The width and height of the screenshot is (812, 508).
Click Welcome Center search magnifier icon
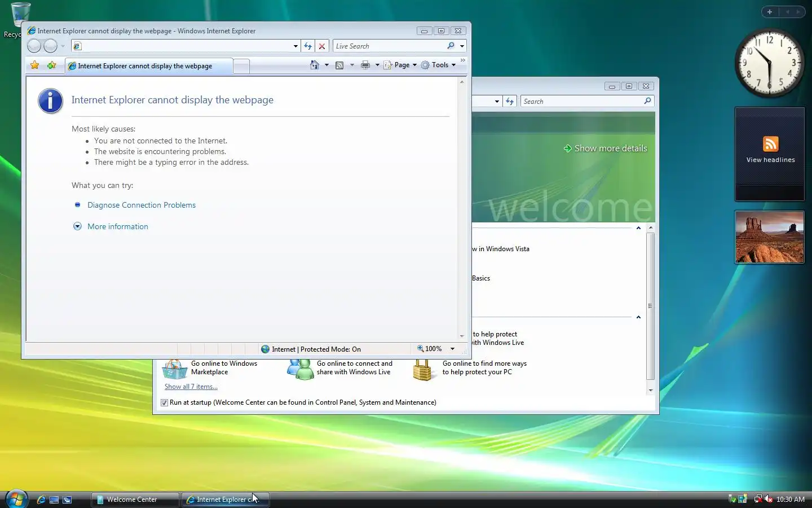(647, 101)
